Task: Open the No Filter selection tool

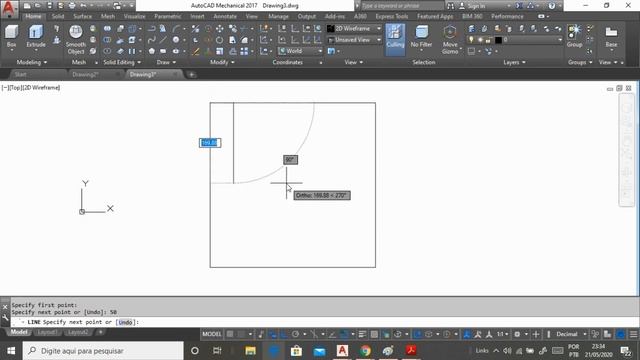Action: tap(421, 37)
